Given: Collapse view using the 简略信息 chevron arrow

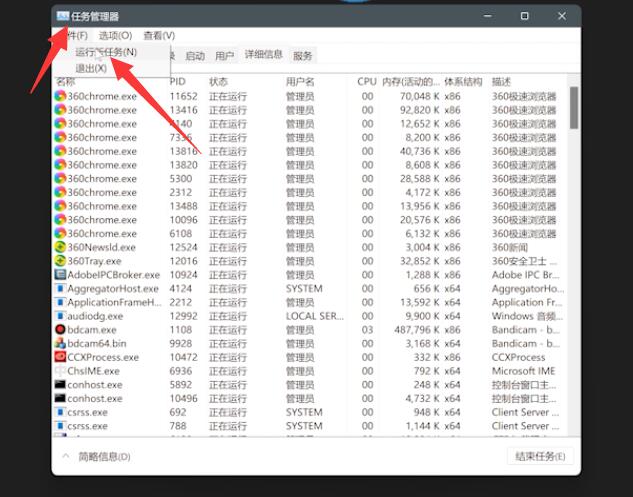Looking at the screenshot, I should (65, 456).
